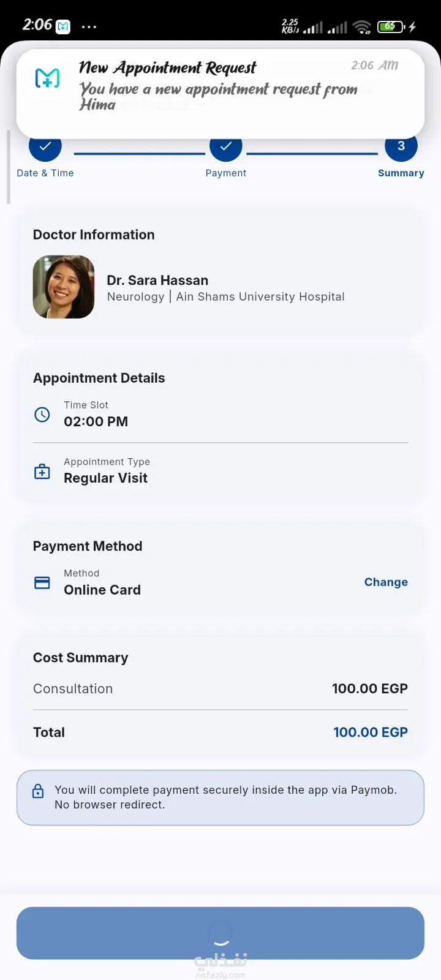Tap the Summary step label
The image size is (441, 980).
tap(401, 173)
